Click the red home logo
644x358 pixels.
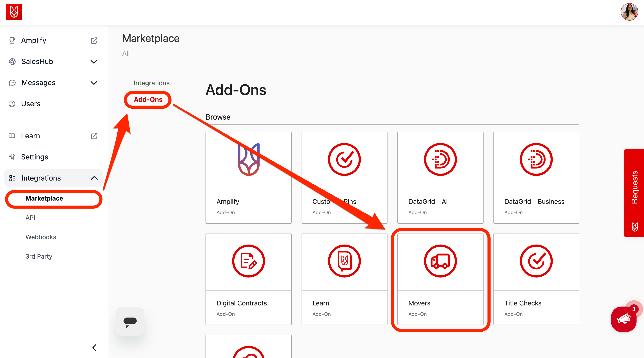pos(14,12)
